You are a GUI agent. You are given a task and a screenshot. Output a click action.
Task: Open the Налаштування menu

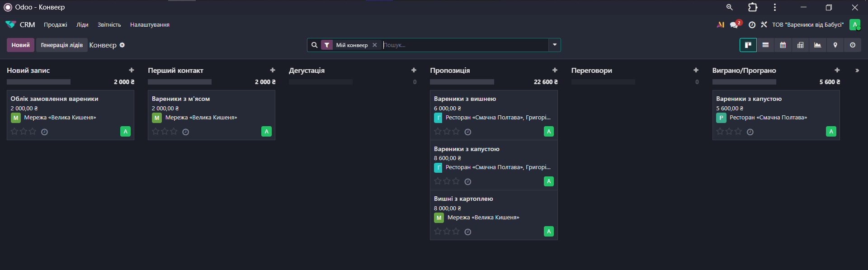[x=150, y=25]
